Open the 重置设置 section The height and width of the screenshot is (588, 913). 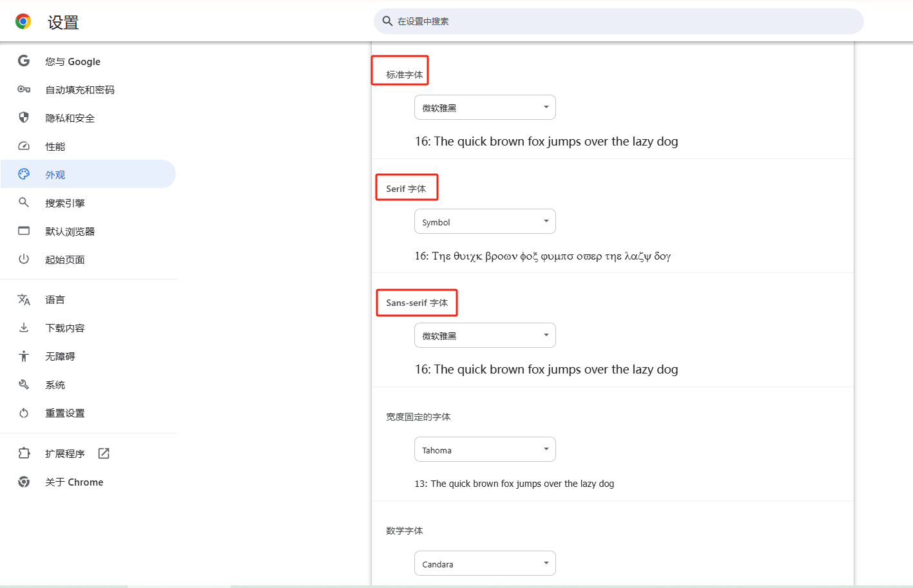click(88, 413)
